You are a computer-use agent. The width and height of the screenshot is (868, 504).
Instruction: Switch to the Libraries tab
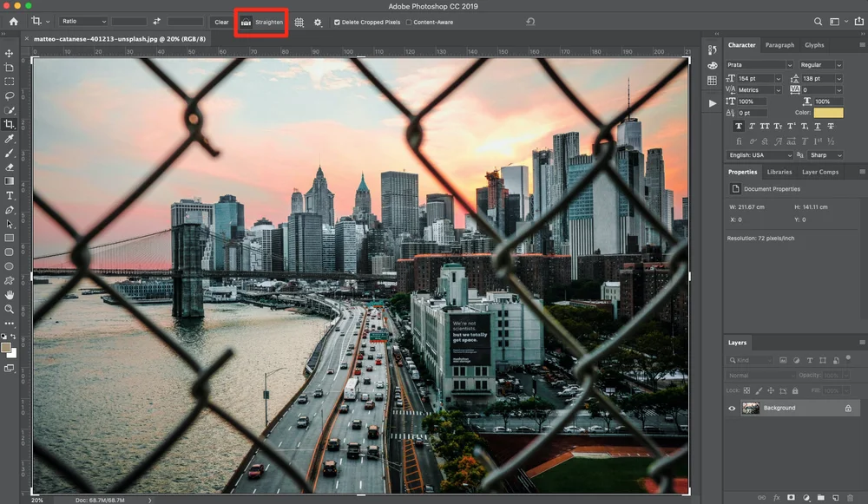[x=779, y=172]
